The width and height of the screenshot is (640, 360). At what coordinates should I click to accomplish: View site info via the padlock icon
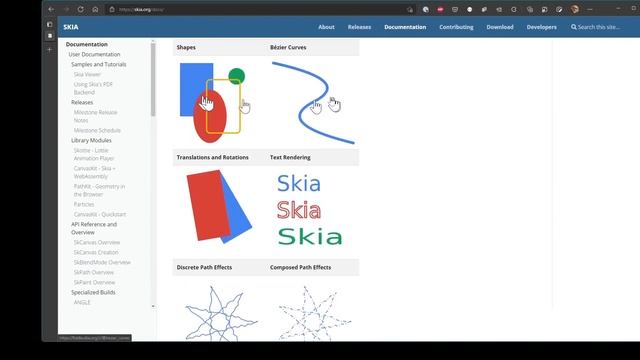[112, 9]
